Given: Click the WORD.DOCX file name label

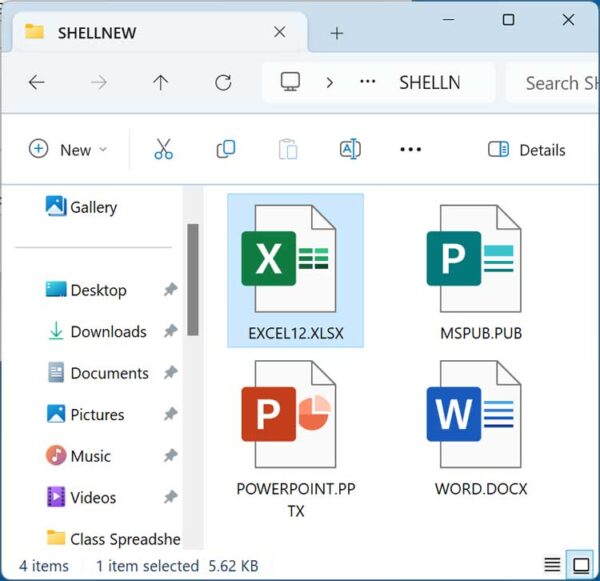Looking at the screenshot, I should tap(481, 489).
